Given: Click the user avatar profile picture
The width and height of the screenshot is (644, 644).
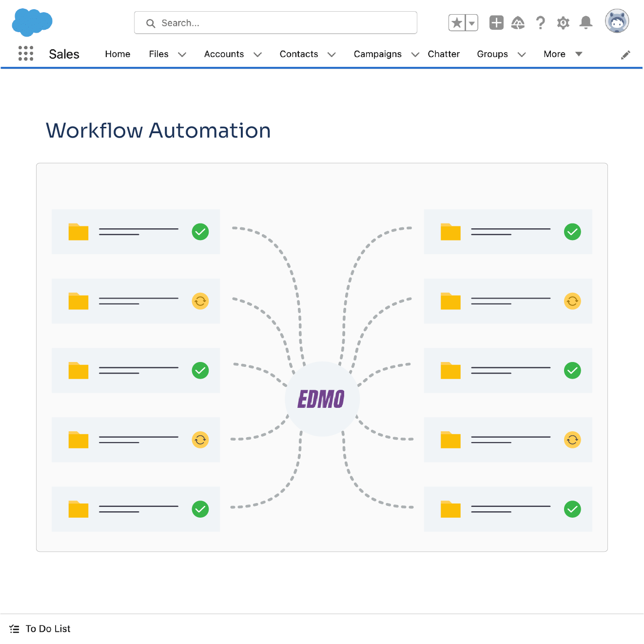Looking at the screenshot, I should pos(617,21).
